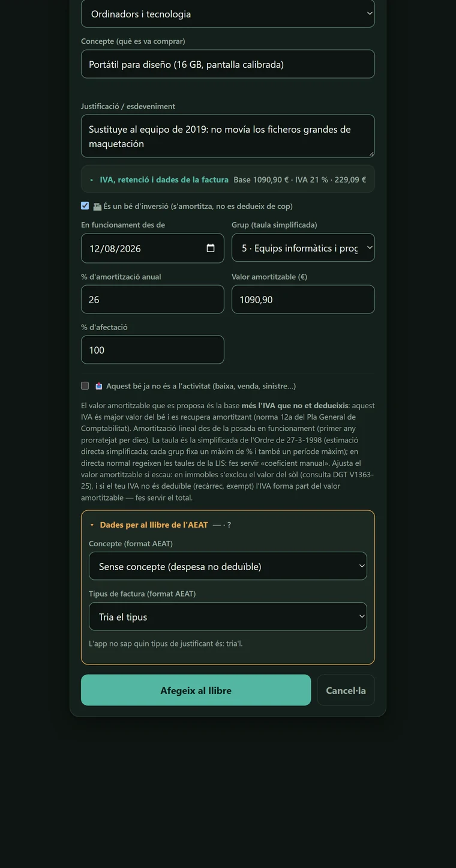Viewport: 456px width, 868px height.
Task: Open the 'Tria el tipus' invoice dropdown
Action: (228, 616)
